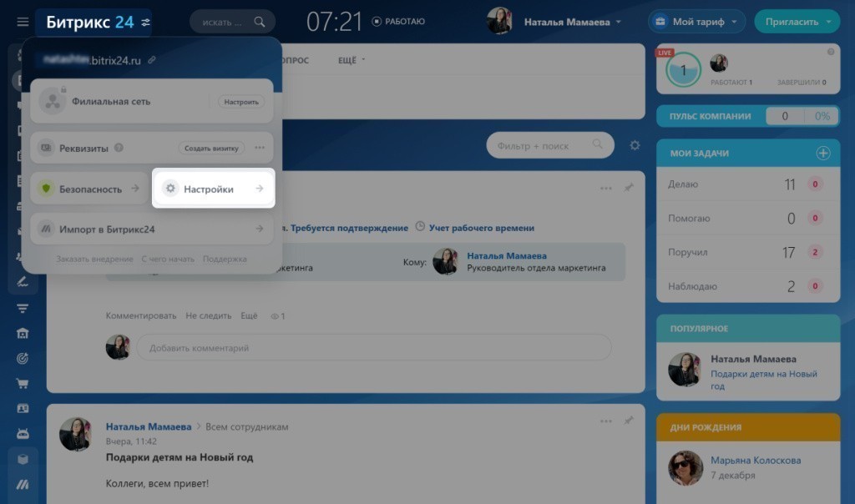Open the hamburger main menu
The width and height of the screenshot is (855, 504).
click(23, 22)
